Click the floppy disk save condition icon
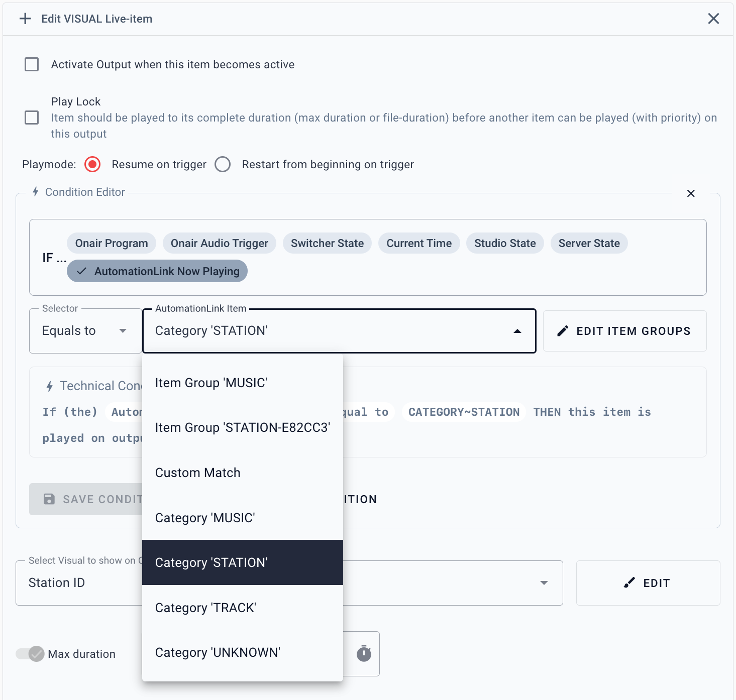 point(49,499)
